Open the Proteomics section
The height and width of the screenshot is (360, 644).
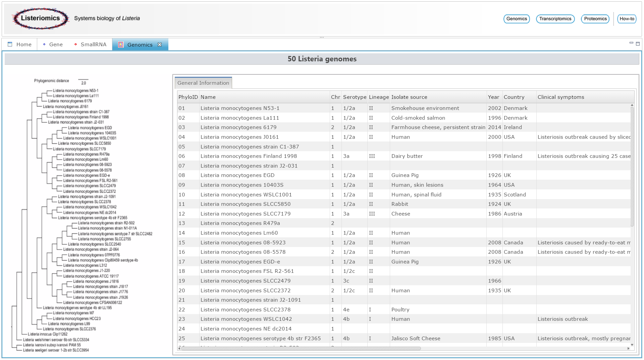(x=595, y=19)
